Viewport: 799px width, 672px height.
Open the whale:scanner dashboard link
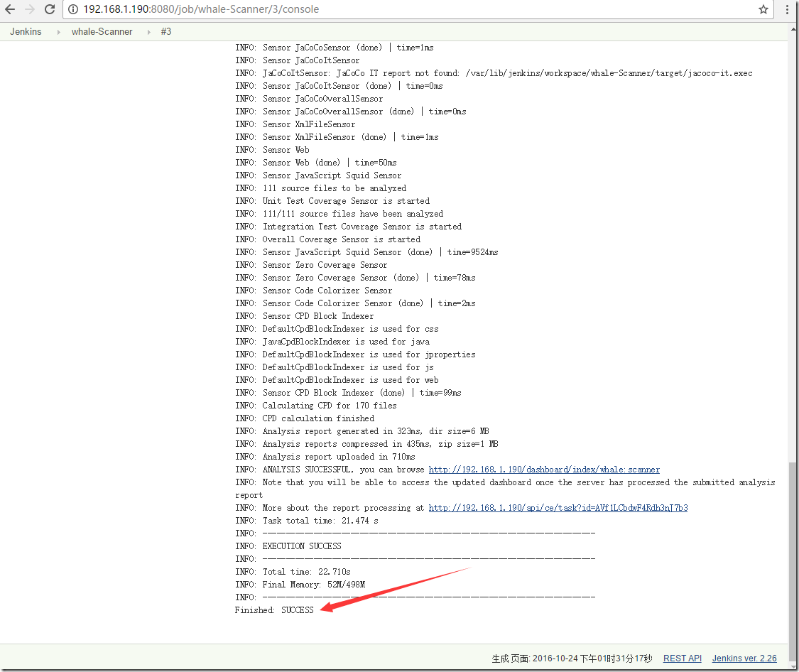pos(544,470)
